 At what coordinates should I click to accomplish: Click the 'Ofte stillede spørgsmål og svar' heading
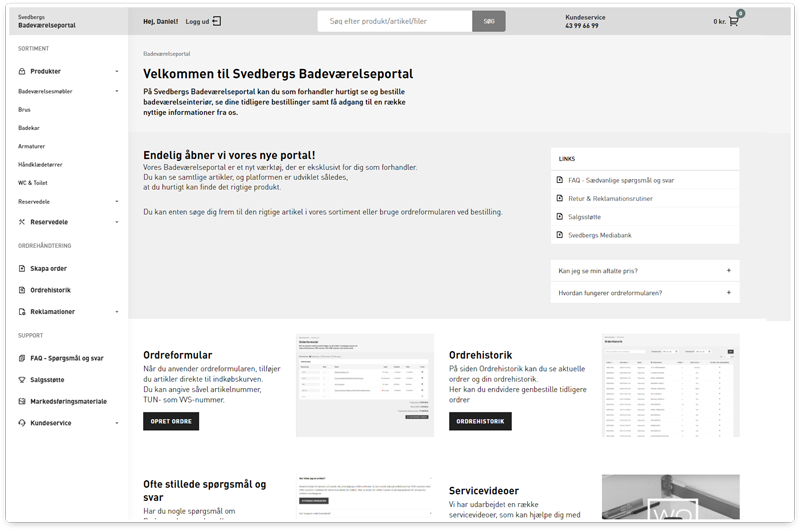coord(205,491)
